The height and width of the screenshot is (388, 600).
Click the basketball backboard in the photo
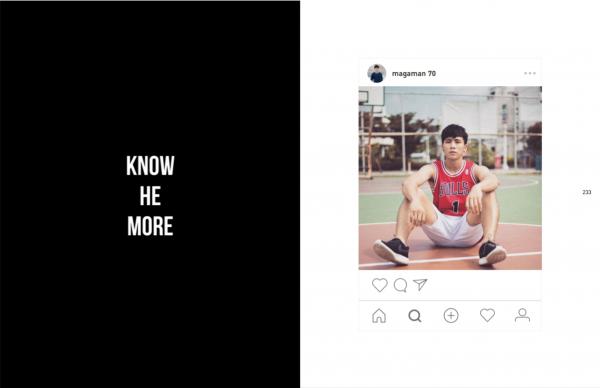pyautogui.click(x=372, y=96)
